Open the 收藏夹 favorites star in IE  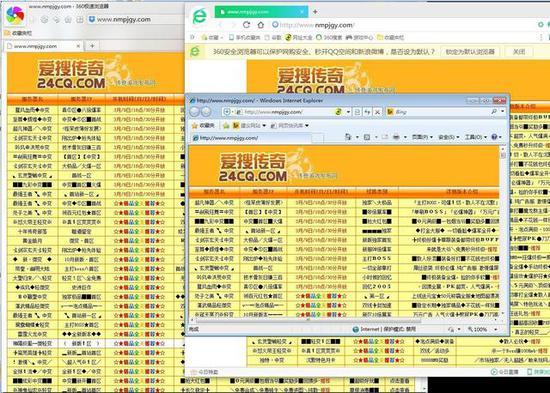click(203, 125)
